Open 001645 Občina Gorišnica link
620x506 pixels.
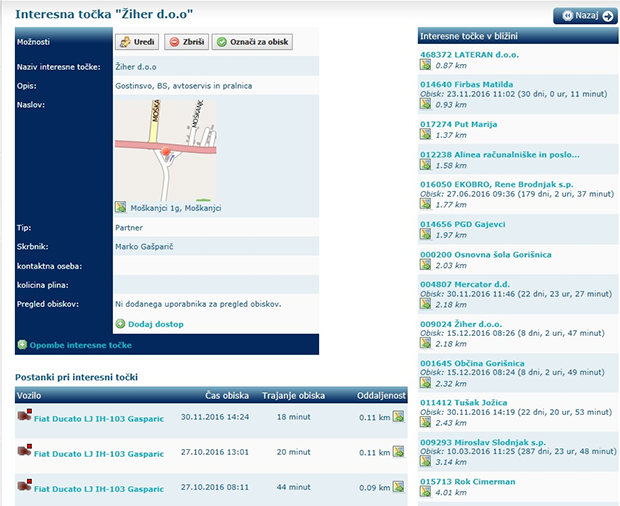472,363
